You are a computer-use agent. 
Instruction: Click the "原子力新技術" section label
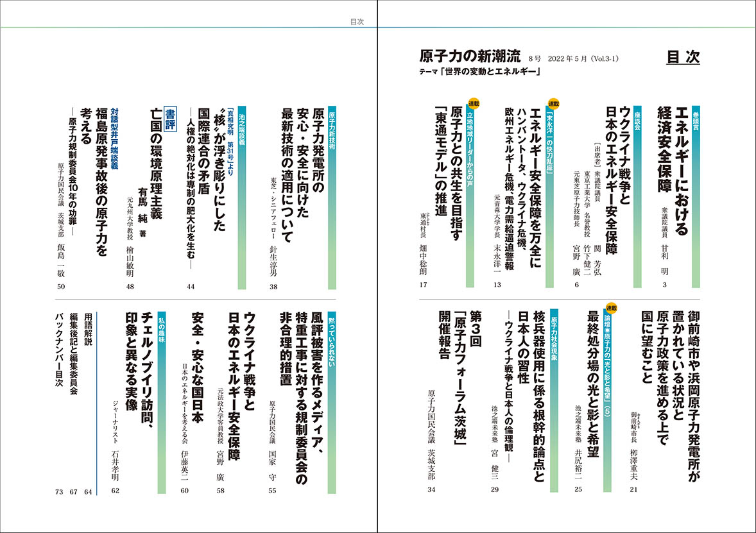click(332, 130)
